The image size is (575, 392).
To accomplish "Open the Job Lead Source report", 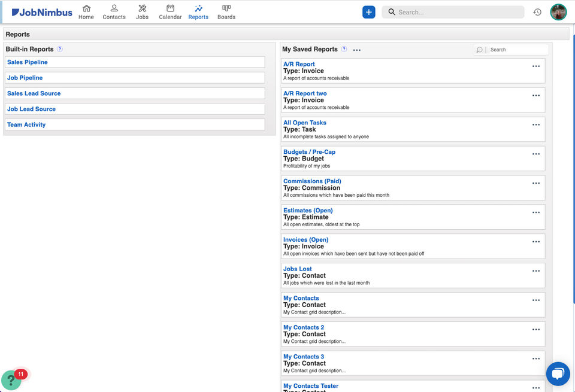I will pos(32,109).
